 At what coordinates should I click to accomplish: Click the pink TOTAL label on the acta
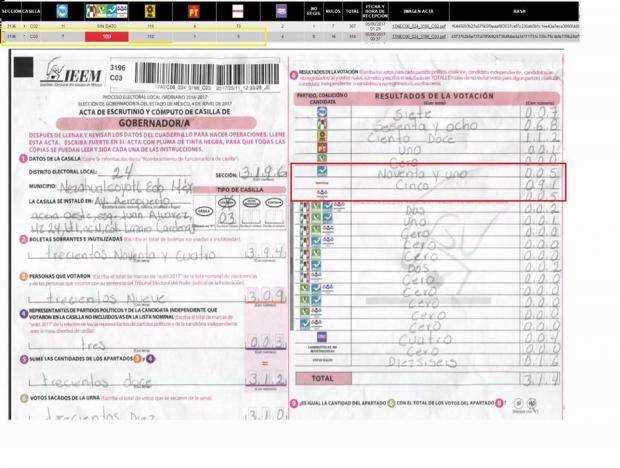coord(323,378)
